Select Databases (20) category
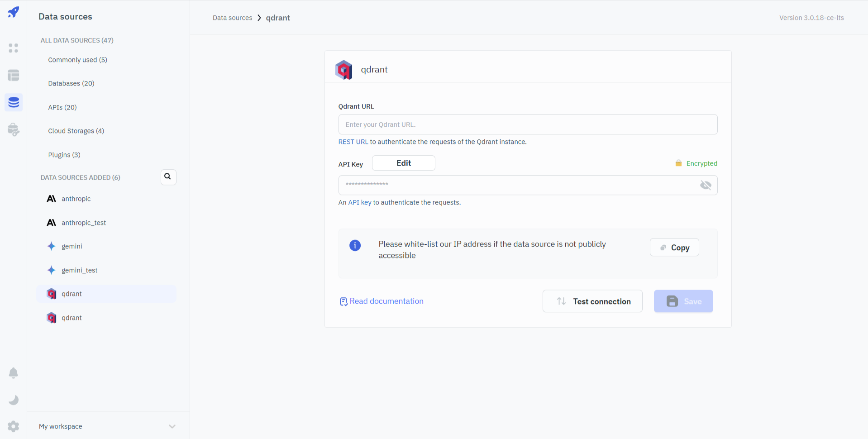Viewport: 868px width, 439px height. pos(71,83)
